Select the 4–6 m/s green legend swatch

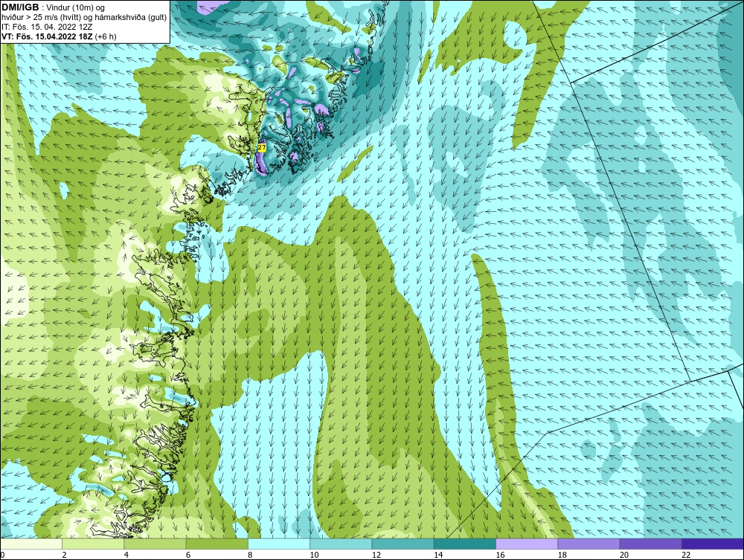[x=155, y=544]
